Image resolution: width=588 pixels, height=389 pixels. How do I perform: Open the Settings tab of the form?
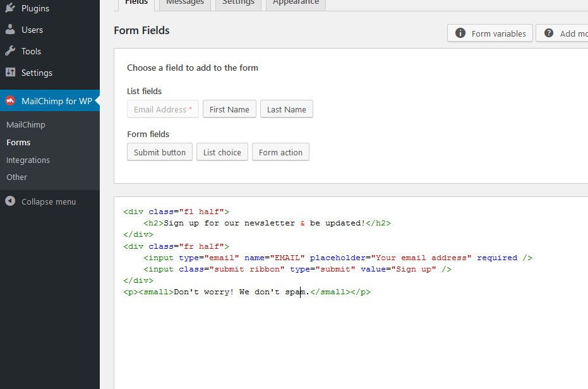(x=238, y=3)
